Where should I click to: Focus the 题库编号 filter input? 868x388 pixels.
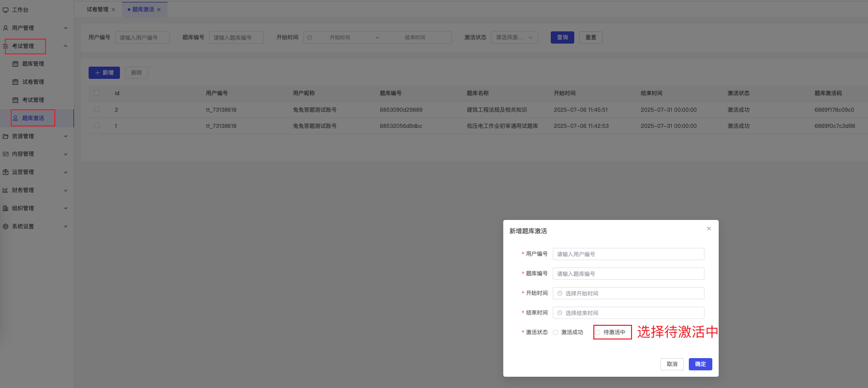point(236,38)
